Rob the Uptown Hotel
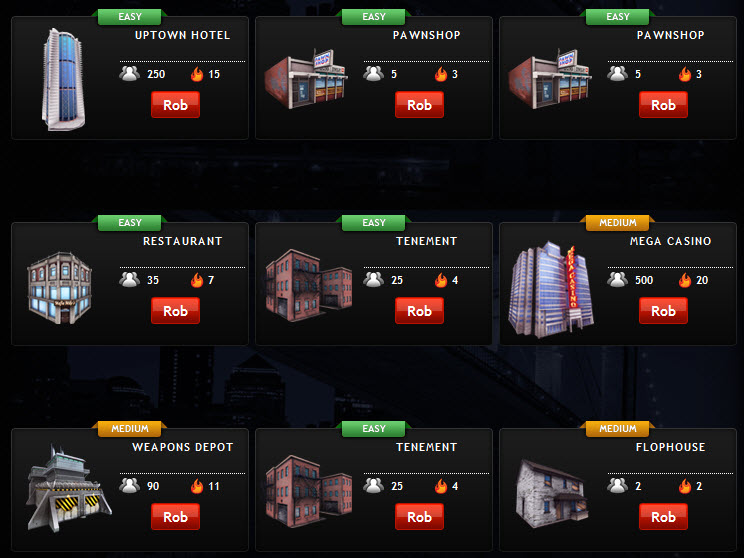Viewport: 744px width, 558px height. pos(175,104)
